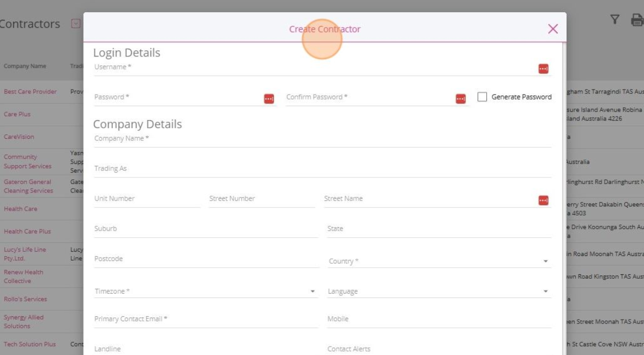Open the Care Plus contractor link

[x=17, y=114]
